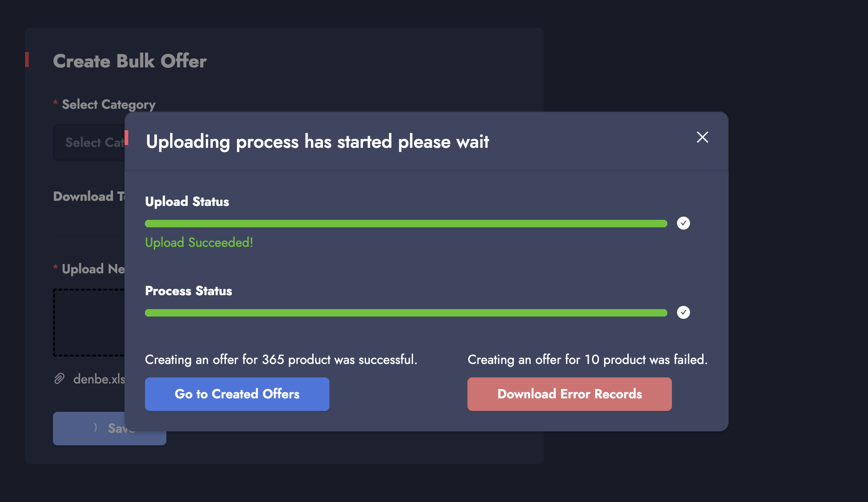Click the Download Template text
868x502 pixels.
pos(89,197)
